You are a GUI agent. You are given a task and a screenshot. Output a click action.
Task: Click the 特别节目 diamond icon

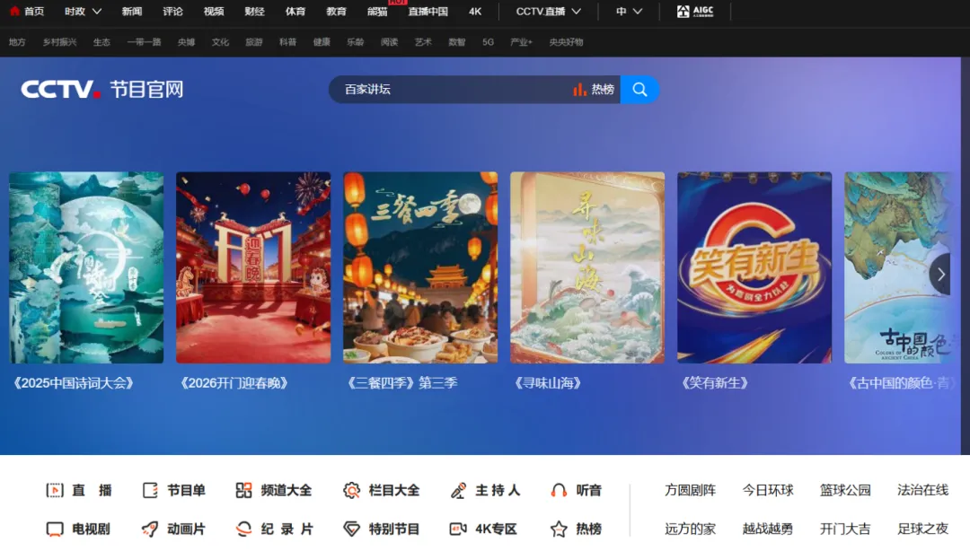tap(351, 529)
